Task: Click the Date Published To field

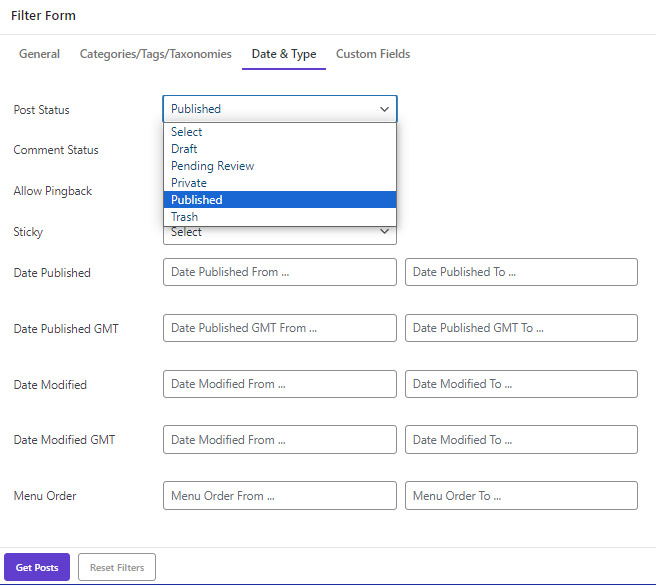Action: coord(521,272)
